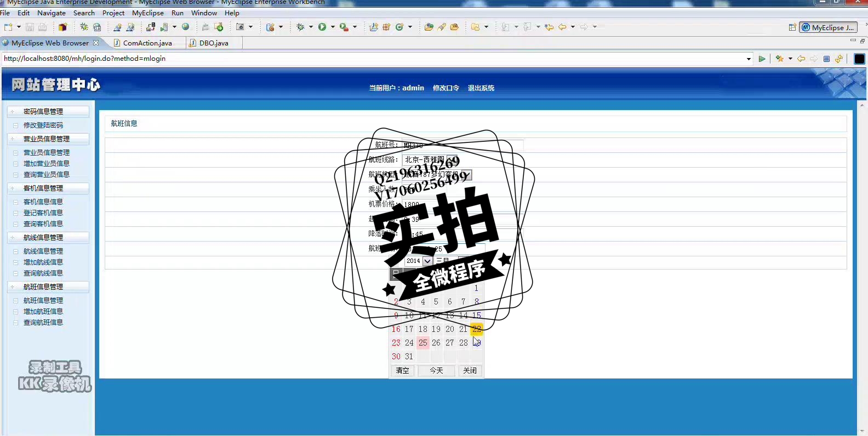868x436 pixels.
Task: Click the camera snapshot toolbar icon
Action: (240, 27)
